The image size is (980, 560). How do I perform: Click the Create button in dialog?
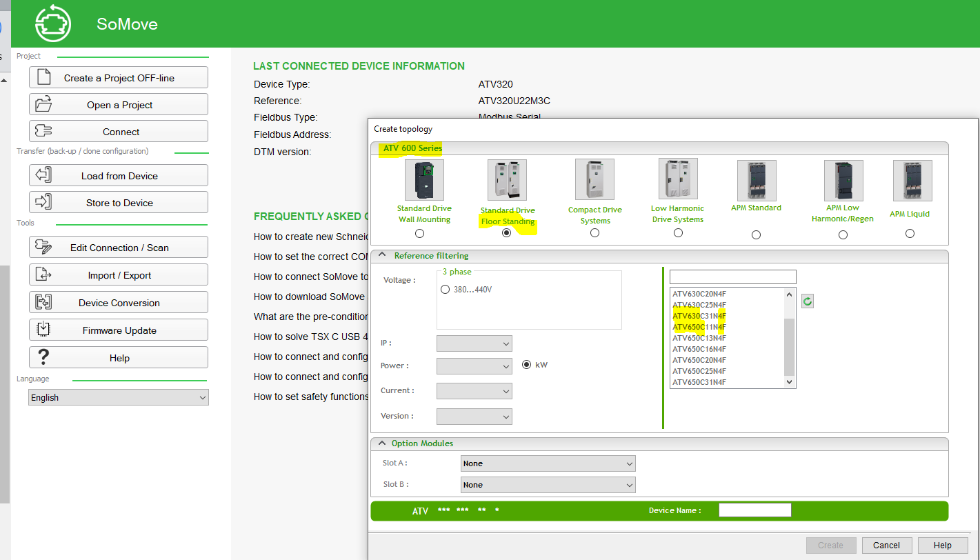pos(830,546)
